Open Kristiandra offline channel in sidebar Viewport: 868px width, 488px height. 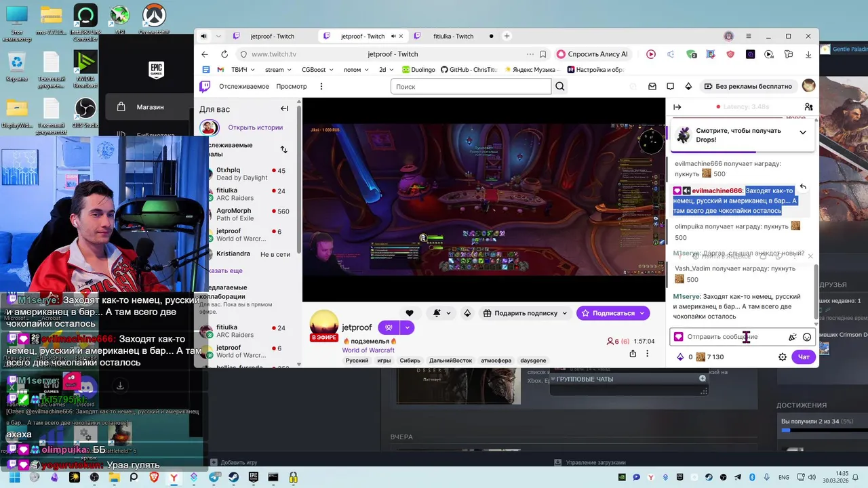pyautogui.click(x=249, y=254)
